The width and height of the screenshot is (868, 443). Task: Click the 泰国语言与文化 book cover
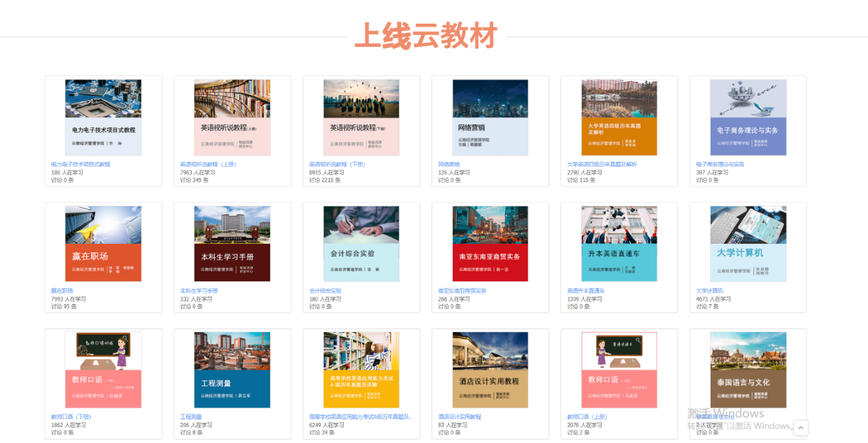(x=748, y=370)
